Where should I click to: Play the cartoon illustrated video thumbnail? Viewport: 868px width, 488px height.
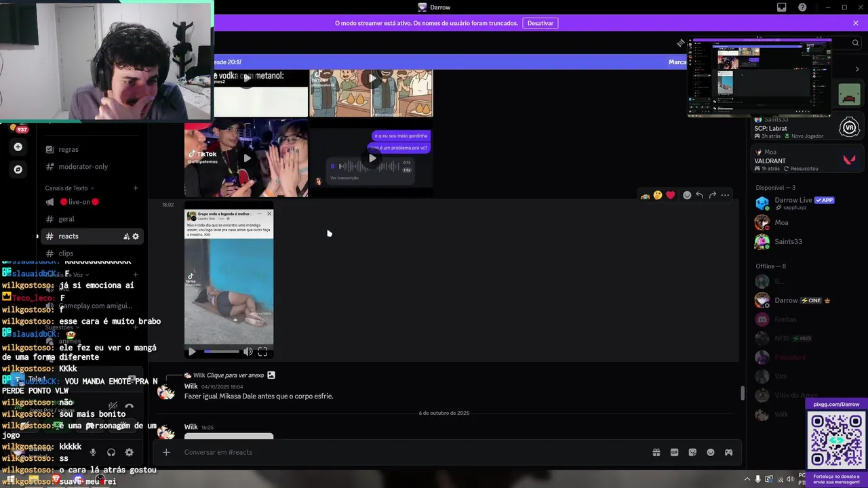(x=372, y=79)
